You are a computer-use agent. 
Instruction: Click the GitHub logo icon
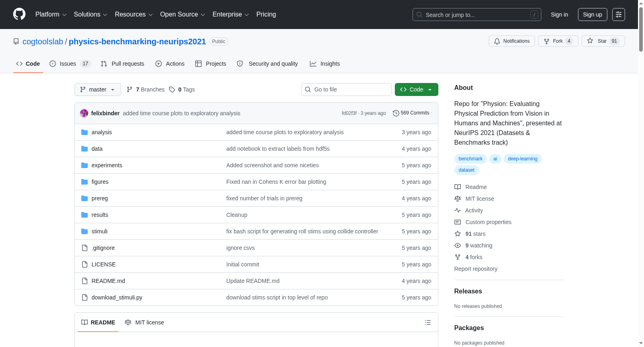coord(19,14)
